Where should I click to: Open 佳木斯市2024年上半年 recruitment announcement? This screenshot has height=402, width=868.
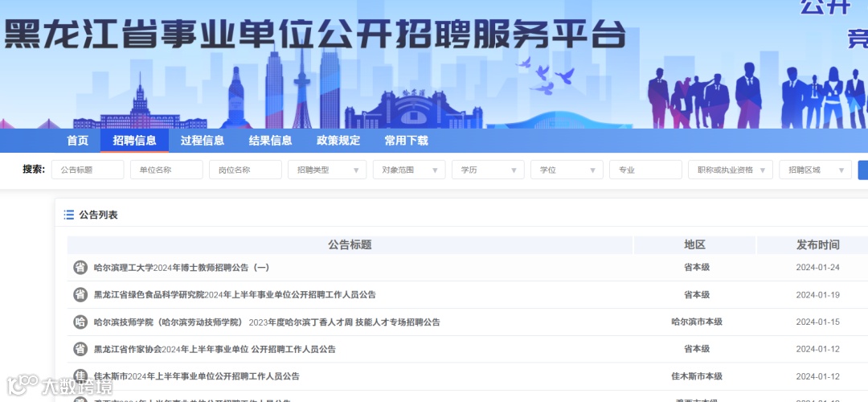tap(197, 376)
